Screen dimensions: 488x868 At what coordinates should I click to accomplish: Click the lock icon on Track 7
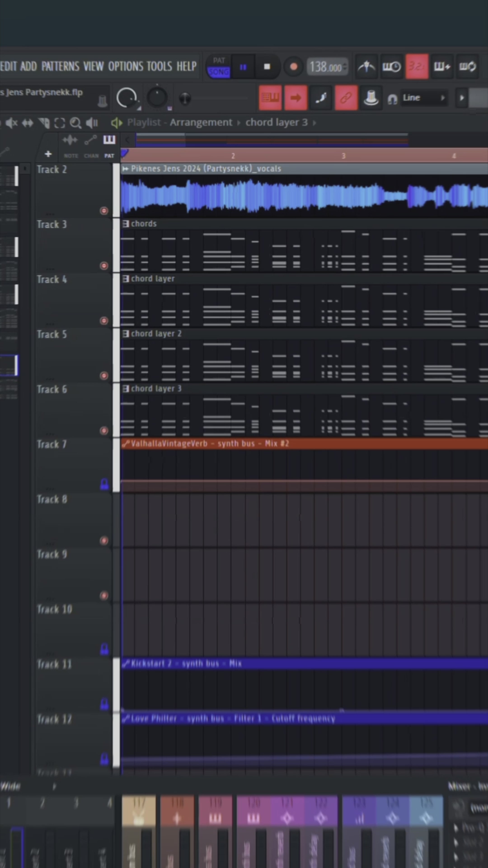(104, 484)
